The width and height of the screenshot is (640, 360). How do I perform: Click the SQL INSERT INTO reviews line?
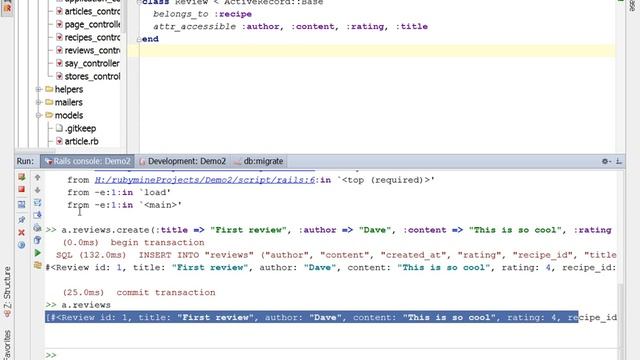[x=336, y=255]
